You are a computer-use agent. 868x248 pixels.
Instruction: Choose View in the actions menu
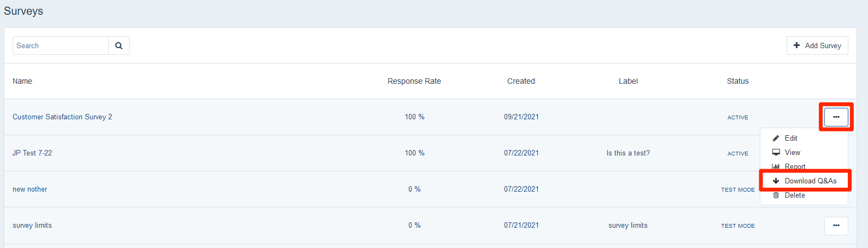coord(793,153)
